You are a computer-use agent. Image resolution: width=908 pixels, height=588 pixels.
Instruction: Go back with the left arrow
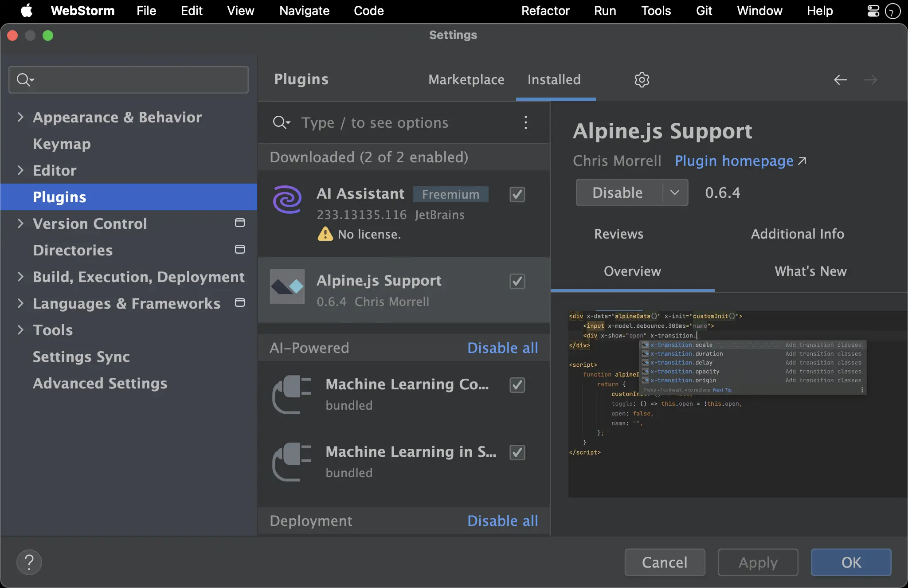841,80
